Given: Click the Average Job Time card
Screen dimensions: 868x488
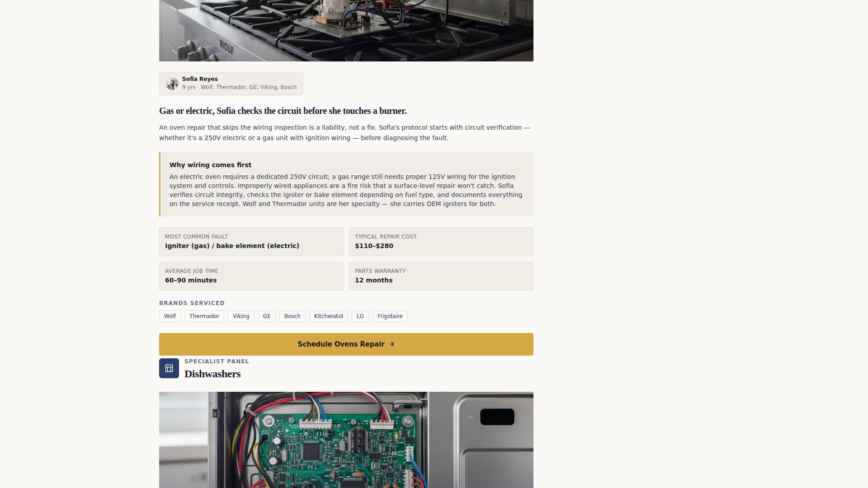Looking at the screenshot, I should 251,276.
